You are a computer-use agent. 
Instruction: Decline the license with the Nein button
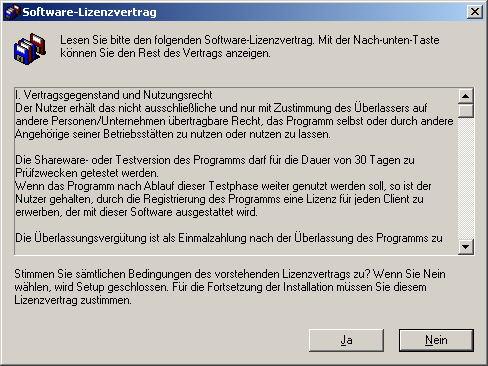click(x=436, y=340)
